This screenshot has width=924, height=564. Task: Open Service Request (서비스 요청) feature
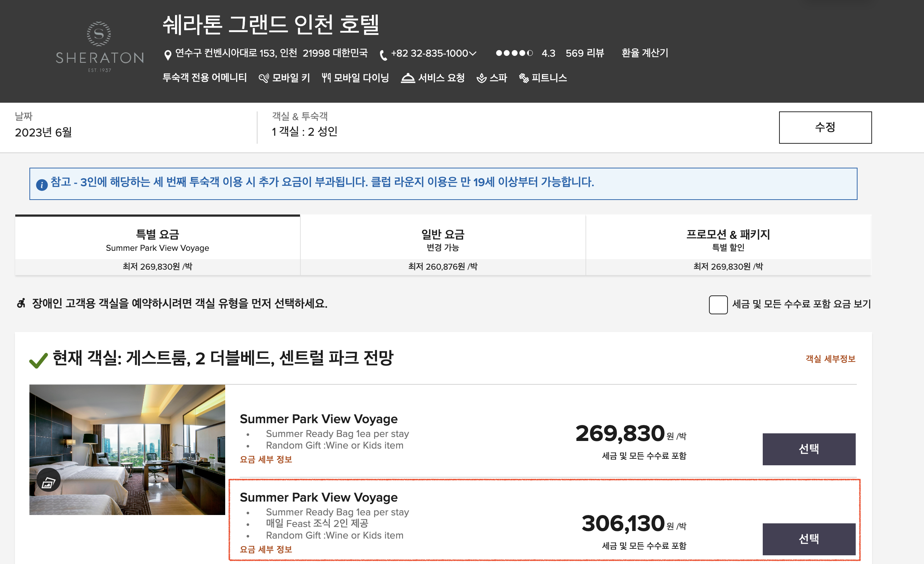433,78
